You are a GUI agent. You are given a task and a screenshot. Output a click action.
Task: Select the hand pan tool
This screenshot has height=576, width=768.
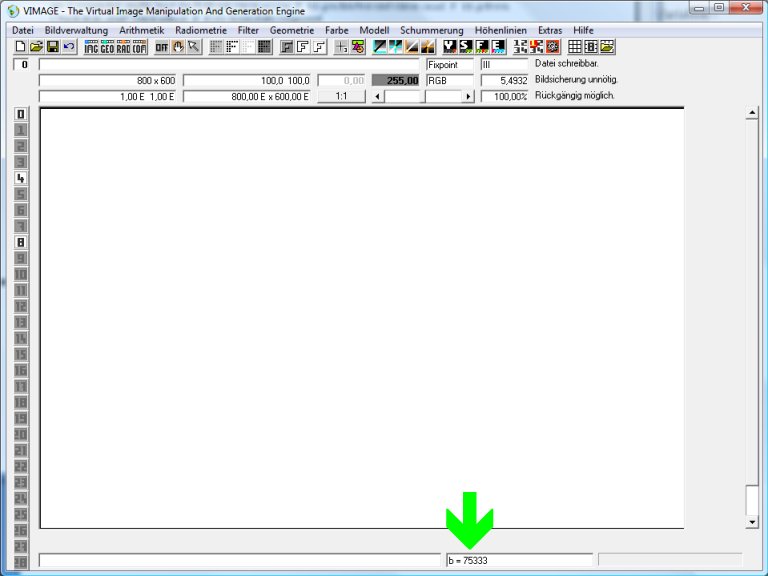(x=178, y=47)
